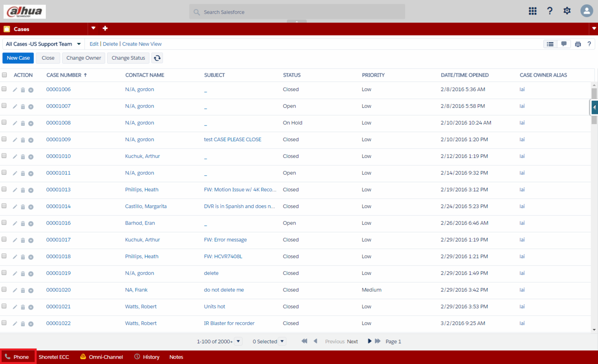Expand the All Cases -US Support Team view dropdown

[79, 44]
